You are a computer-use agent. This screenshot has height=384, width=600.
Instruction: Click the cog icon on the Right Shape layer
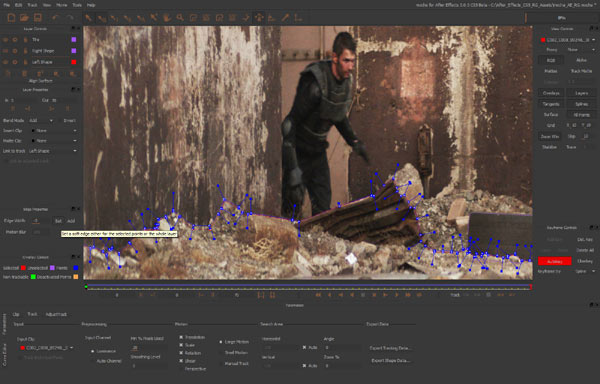(x=15, y=51)
